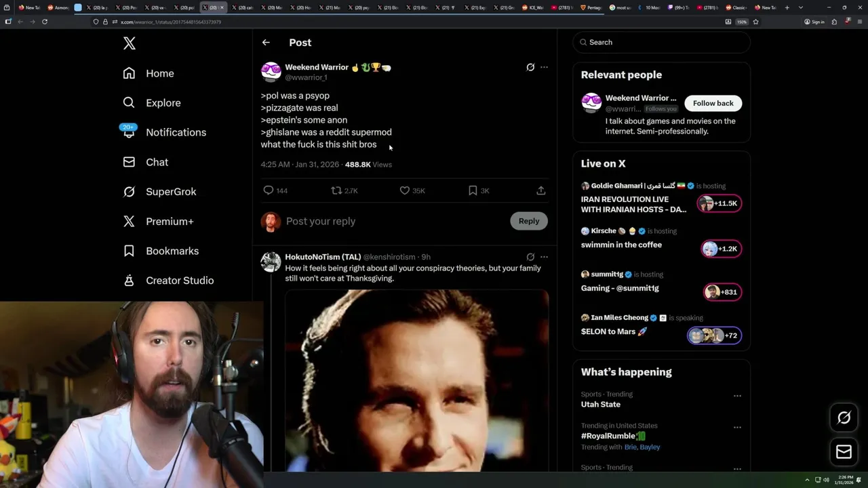Click the Grok icon on Weekend Warrior's post
868x488 pixels.
click(x=530, y=67)
